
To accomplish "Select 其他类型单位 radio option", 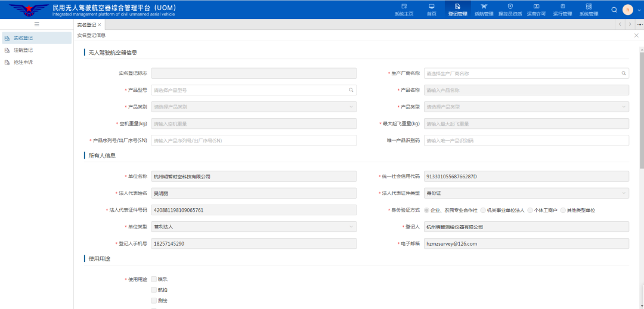I will [x=563, y=210].
